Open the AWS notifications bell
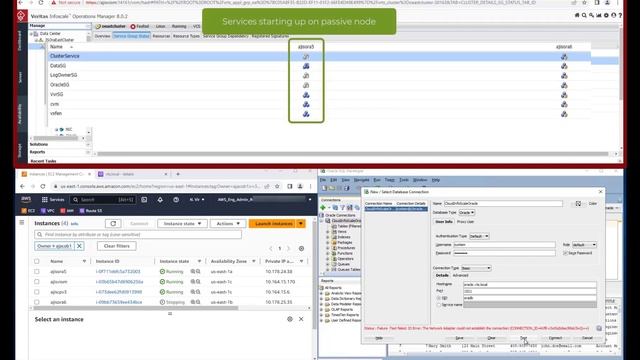This screenshot has width=640, height=360. coord(160,200)
